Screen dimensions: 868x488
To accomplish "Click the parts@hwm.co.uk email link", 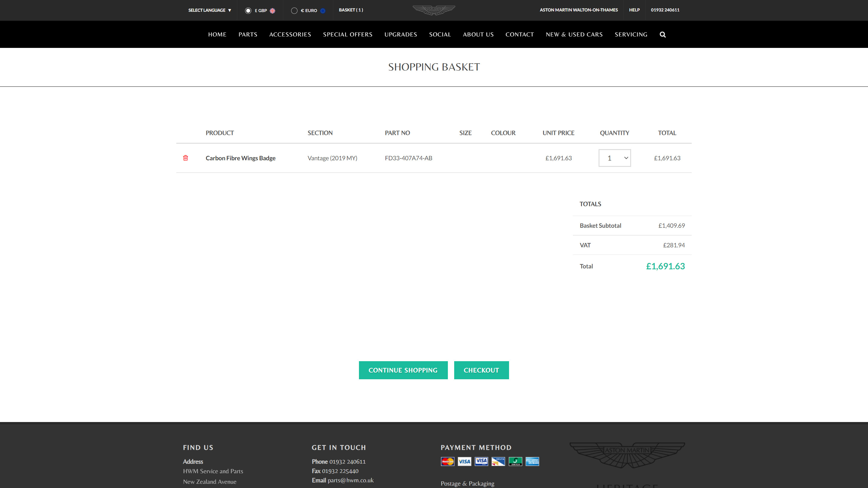I will point(351,480).
